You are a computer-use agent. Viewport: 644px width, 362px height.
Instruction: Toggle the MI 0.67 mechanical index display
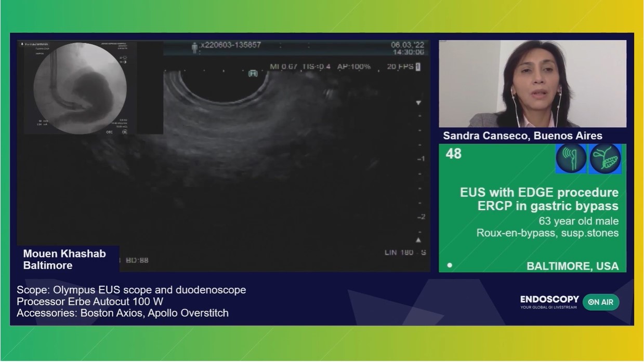(x=282, y=66)
